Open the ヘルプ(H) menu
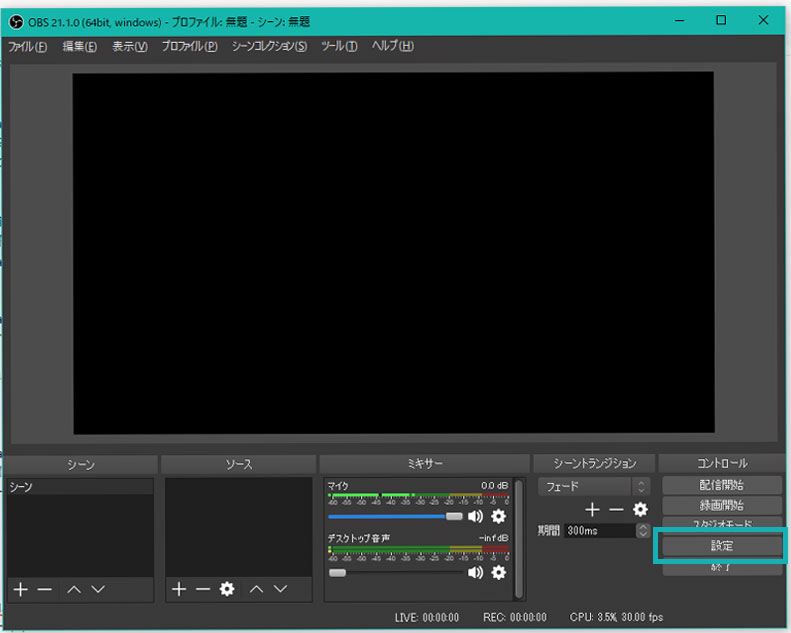The image size is (791, 633). click(392, 47)
